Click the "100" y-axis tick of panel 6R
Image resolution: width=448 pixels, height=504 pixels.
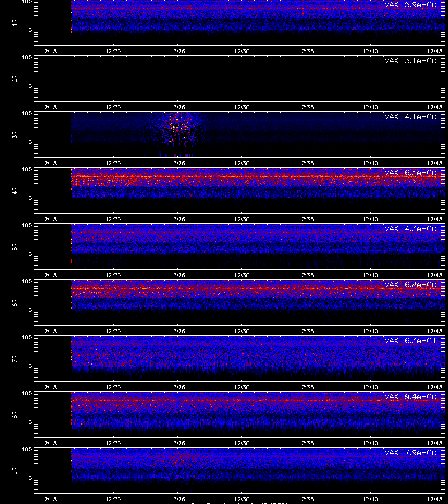pos(27,282)
